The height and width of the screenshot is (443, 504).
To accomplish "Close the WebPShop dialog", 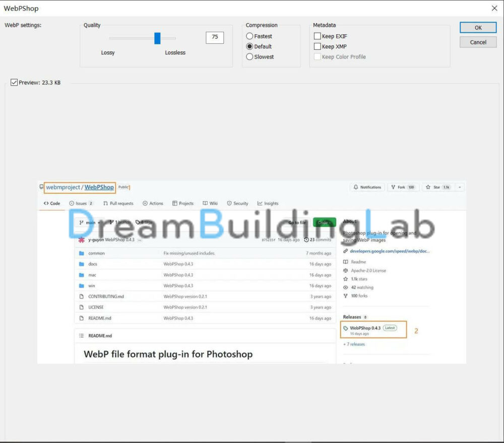I will coord(494,9).
